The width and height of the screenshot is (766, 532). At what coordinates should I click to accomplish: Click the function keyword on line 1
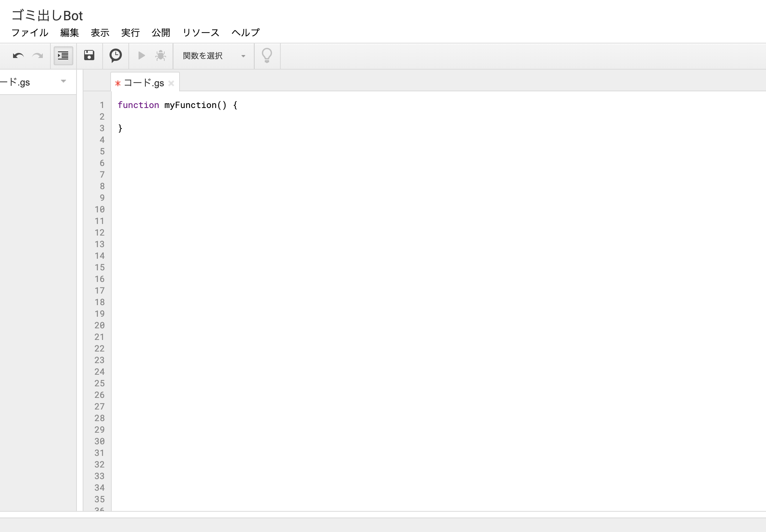(x=138, y=105)
